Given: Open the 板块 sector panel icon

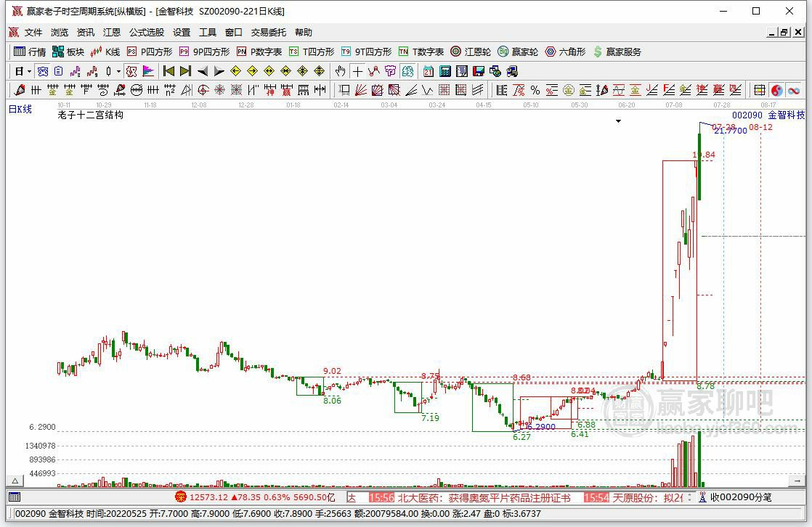Looking at the screenshot, I should pos(57,52).
